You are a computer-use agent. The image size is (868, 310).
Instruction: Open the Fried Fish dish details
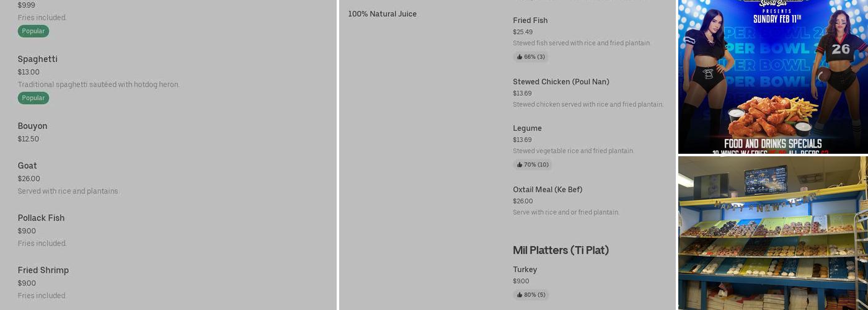(x=530, y=20)
